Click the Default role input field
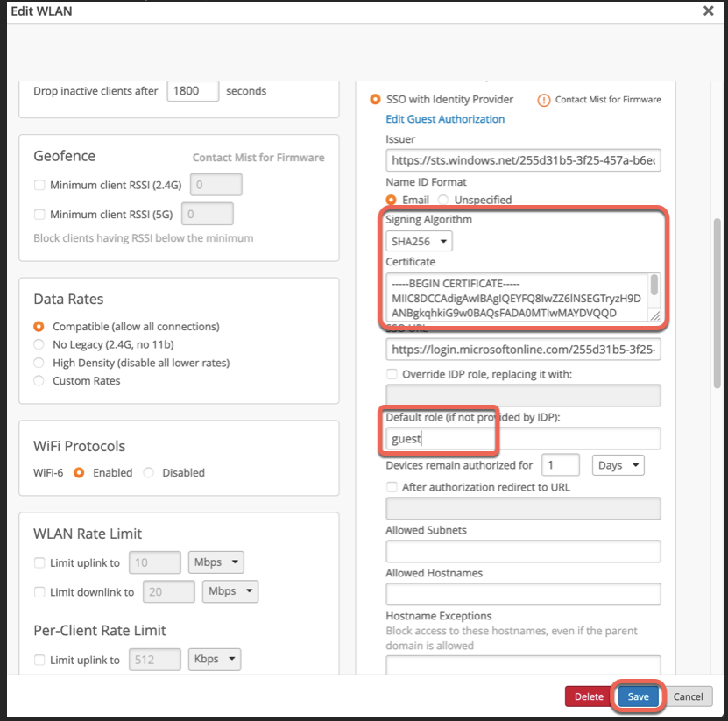This screenshot has width=728, height=721. coord(523,439)
